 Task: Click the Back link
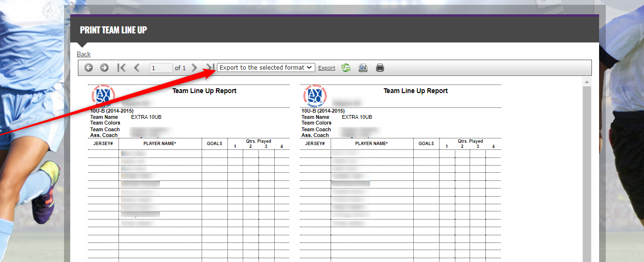84,54
